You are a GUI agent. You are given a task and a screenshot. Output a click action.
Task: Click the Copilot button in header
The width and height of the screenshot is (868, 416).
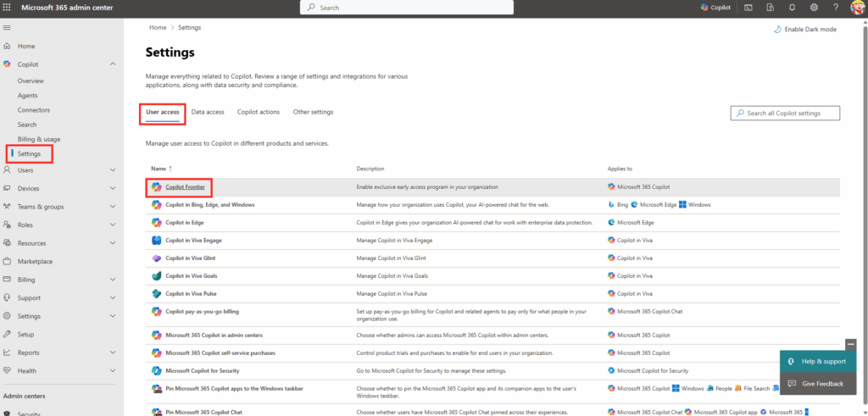[715, 8]
